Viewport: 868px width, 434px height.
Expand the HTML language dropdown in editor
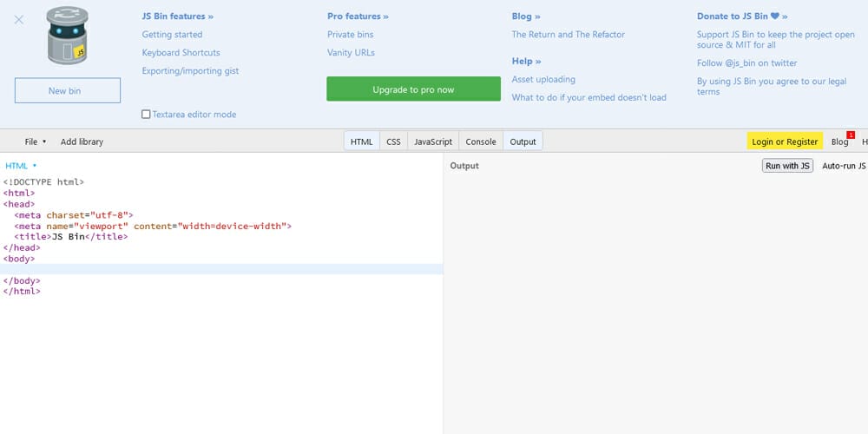pos(21,166)
